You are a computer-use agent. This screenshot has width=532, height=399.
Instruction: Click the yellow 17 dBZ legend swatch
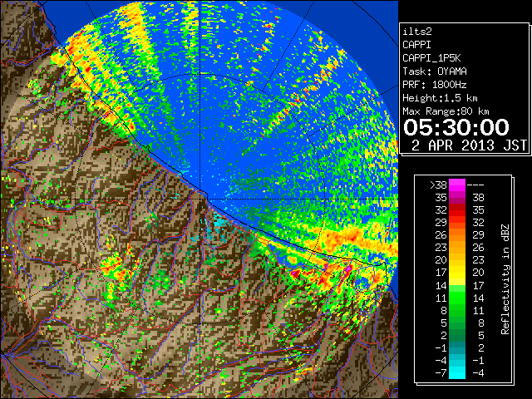pyautogui.click(x=457, y=273)
